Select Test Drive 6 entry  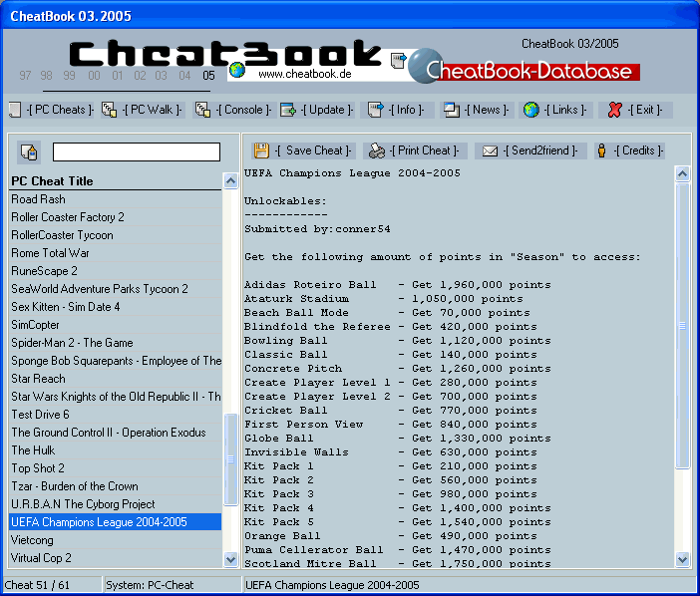coord(116,415)
